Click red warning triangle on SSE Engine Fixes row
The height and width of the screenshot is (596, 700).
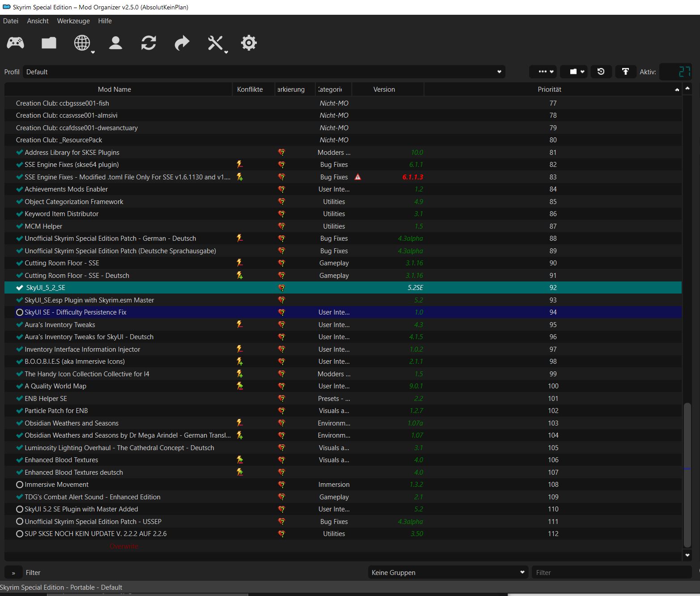358,177
